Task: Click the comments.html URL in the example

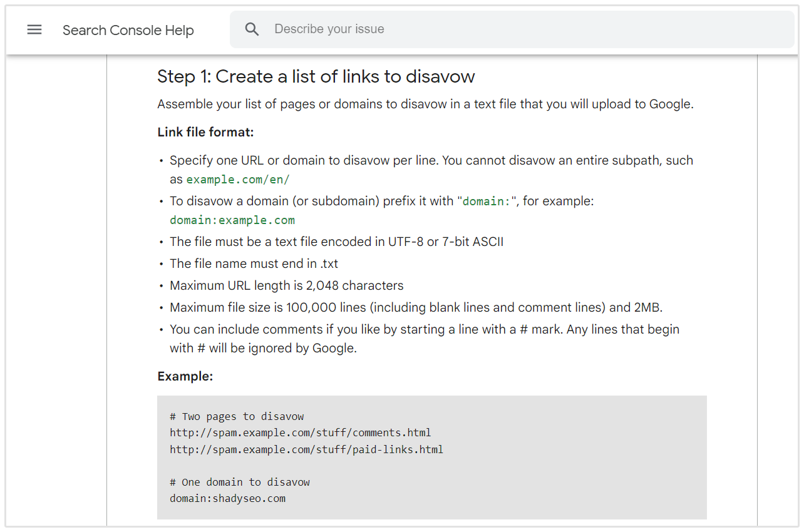Action: [x=300, y=432]
